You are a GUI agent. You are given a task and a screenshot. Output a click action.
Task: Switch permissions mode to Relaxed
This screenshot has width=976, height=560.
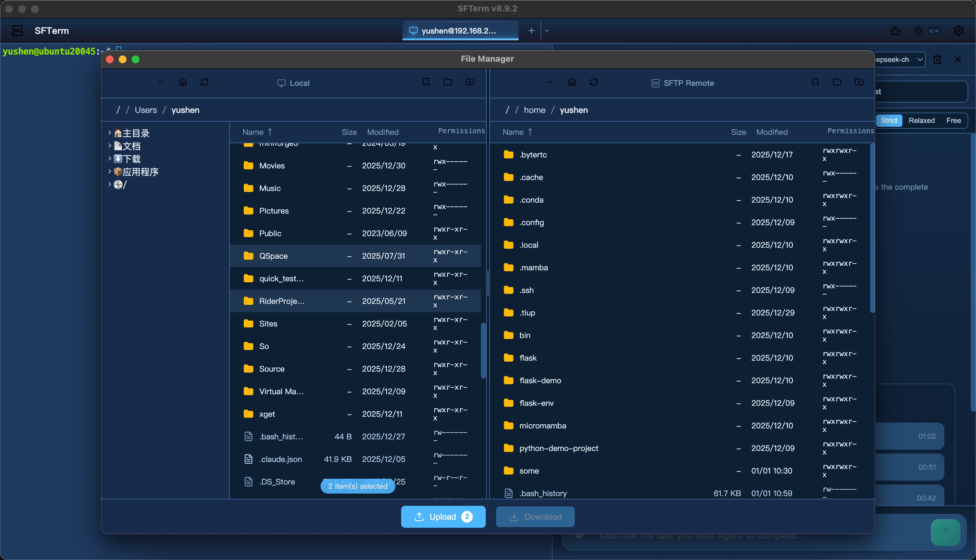921,120
